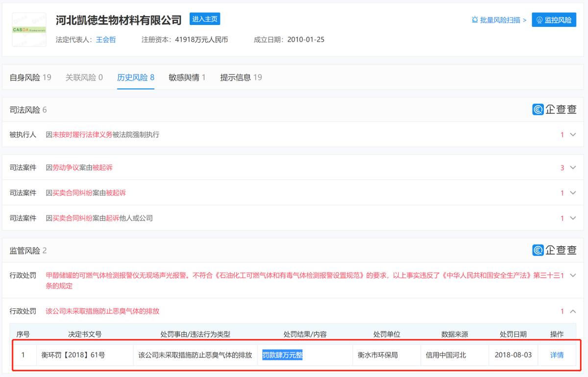This screenshot has width=588, height=377.
Task: Click the 企查查 logo in 司法风险 section
Action: click(x=555, y=110)
